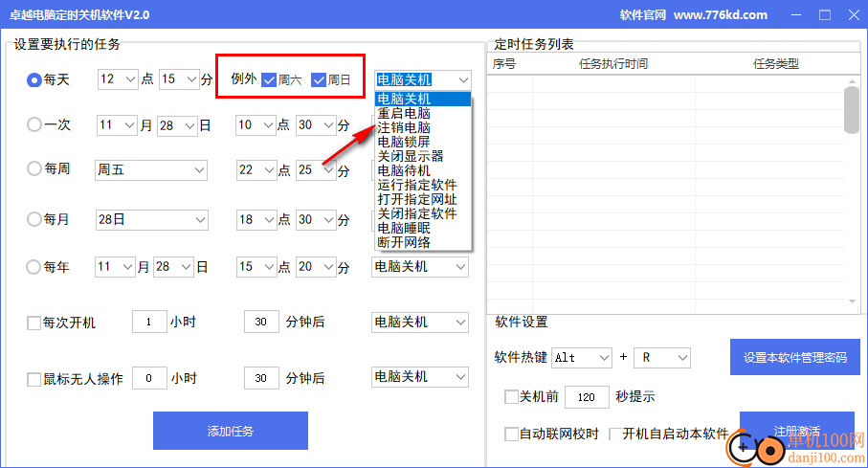Choose 断开网络 in the open list

pyautogui.click(x=423, y=242)
